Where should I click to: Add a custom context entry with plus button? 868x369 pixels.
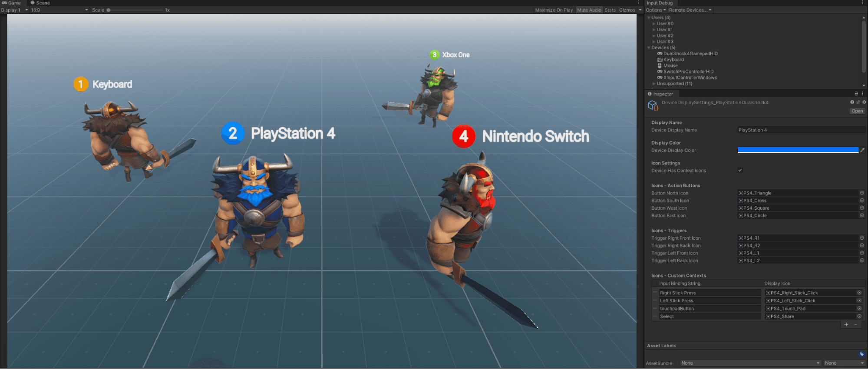pyautogui.click(x=846, y=324)
